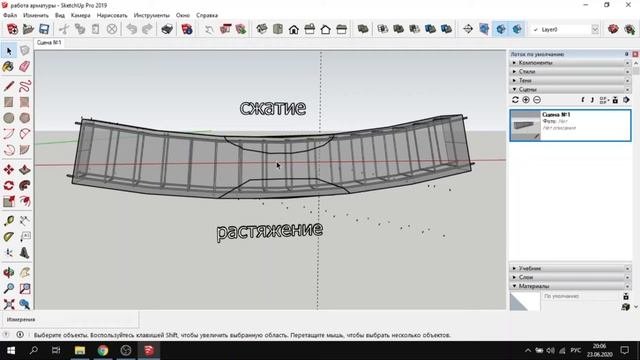
Task: Expand the Тени panel
Action: pyautogui.click(x=570, y=81)
